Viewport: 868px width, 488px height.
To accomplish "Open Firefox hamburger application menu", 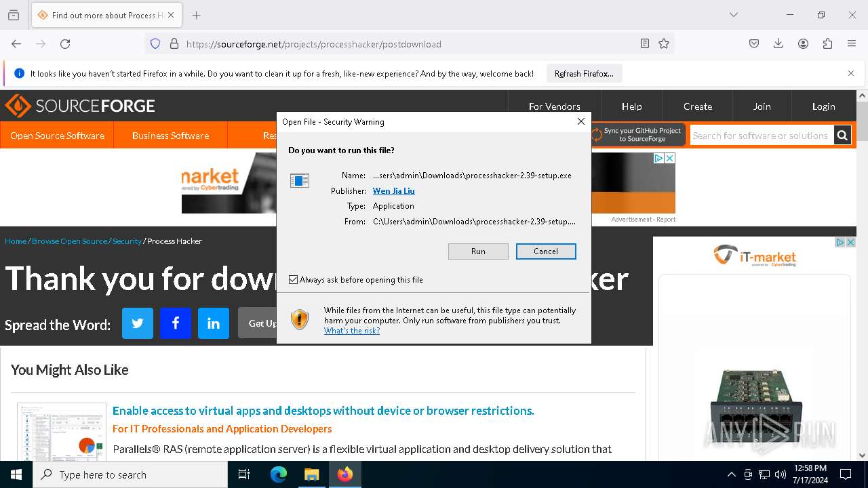I will (852, 44).
